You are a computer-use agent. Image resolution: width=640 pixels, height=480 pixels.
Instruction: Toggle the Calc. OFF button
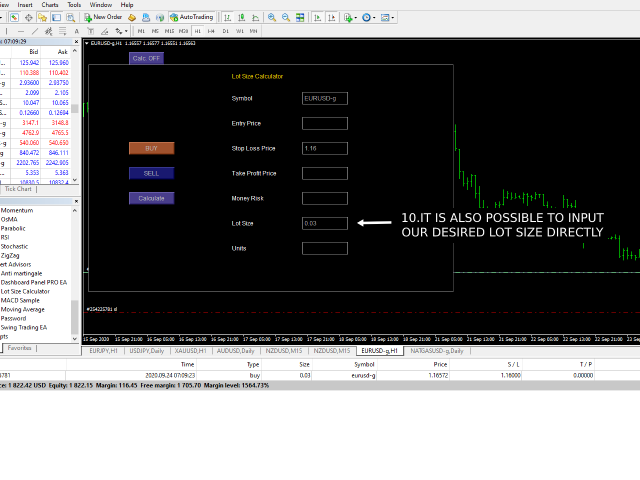[x=147, y=58]
